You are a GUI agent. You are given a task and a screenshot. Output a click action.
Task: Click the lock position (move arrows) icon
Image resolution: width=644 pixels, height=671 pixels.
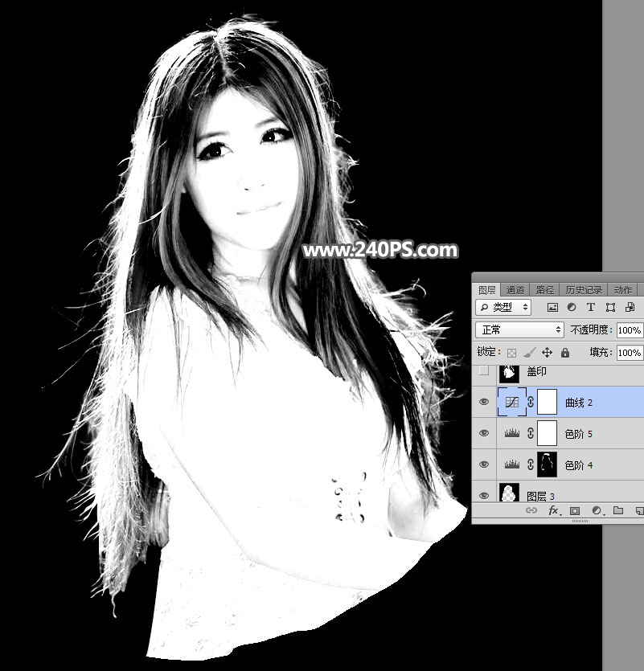tap(547, 353)
